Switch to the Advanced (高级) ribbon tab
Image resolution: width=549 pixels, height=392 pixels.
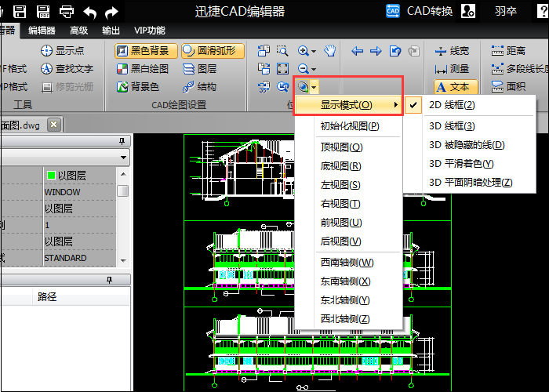point(79,31)
